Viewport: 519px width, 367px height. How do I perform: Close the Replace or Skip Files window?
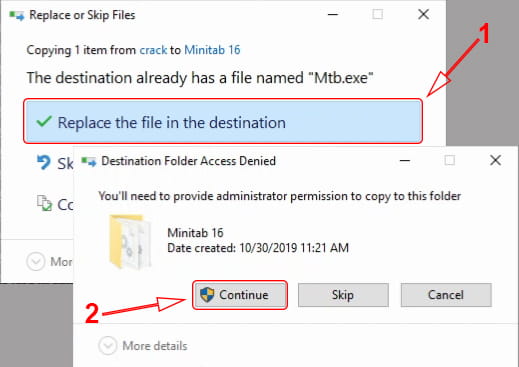click(x=423, y=14)
